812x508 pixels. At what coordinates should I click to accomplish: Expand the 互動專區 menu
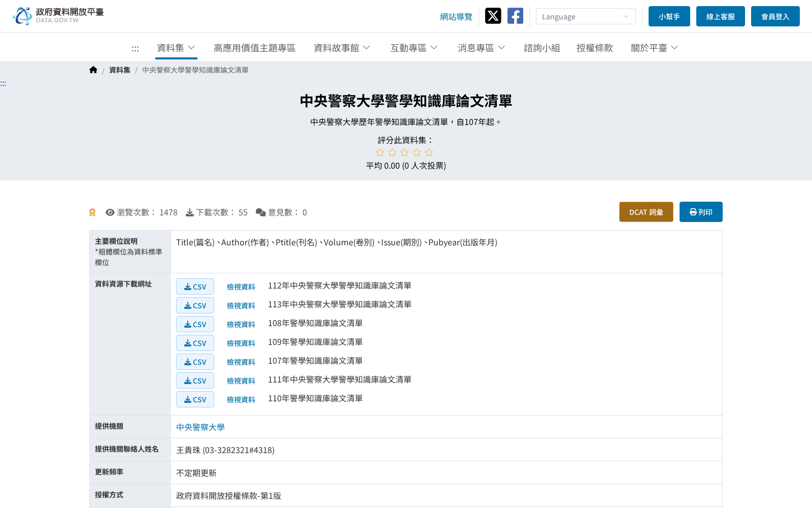point(414,48)
